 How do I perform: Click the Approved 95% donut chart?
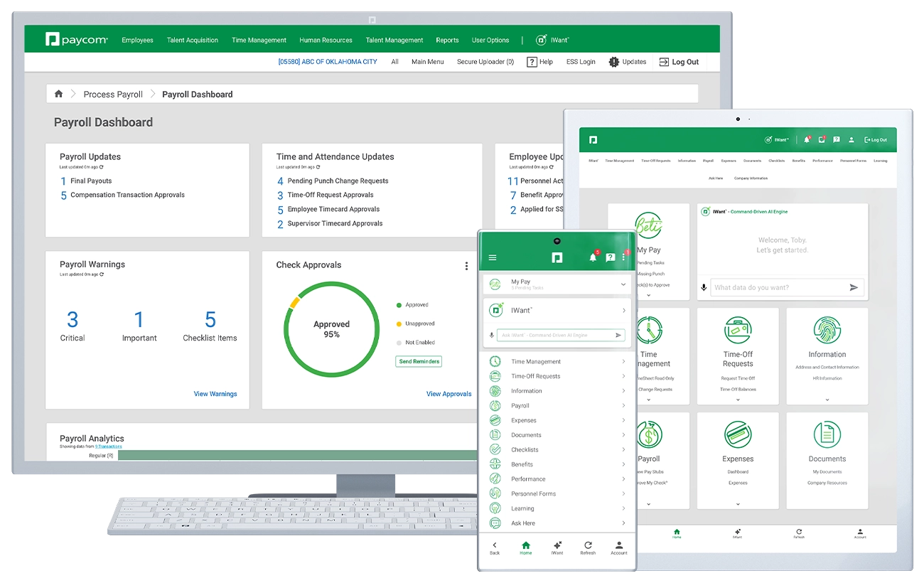coord(331,329)
